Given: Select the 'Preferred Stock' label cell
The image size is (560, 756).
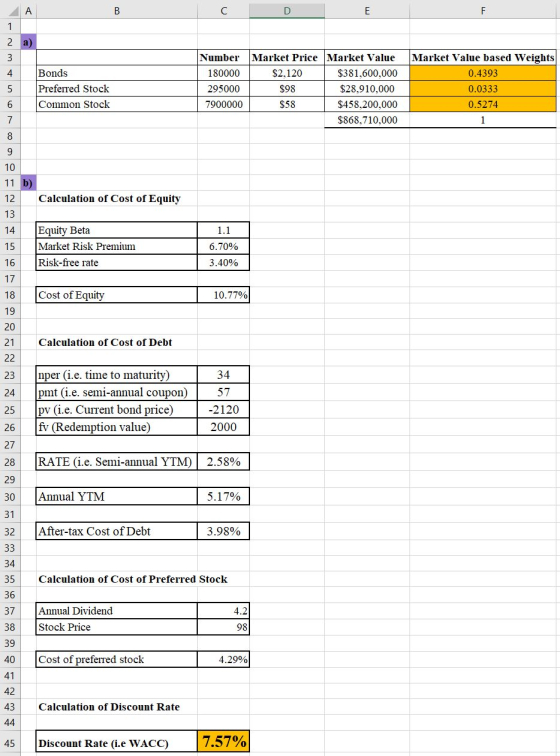Looking at the screenshot, I should click(x=117, y=89).
